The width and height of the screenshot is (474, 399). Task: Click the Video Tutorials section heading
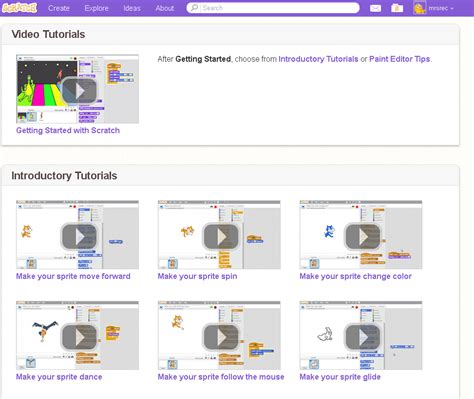click(48, 34)
